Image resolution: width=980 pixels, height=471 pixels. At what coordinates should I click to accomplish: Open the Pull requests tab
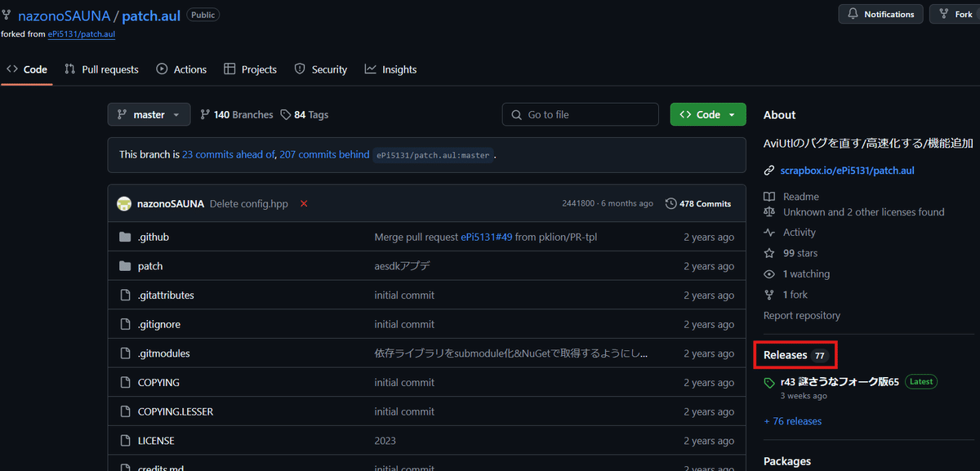pyautogui.click(x=102, y=69)
